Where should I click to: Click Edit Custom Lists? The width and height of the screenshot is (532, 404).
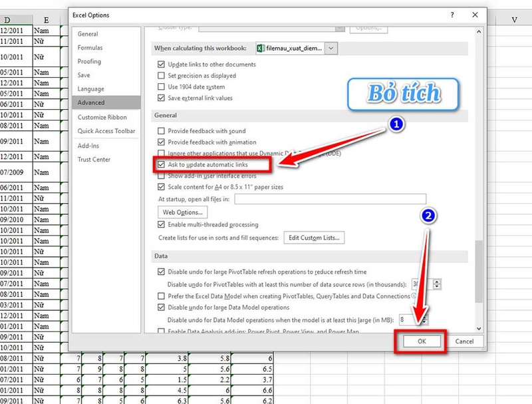click(314, 238)
